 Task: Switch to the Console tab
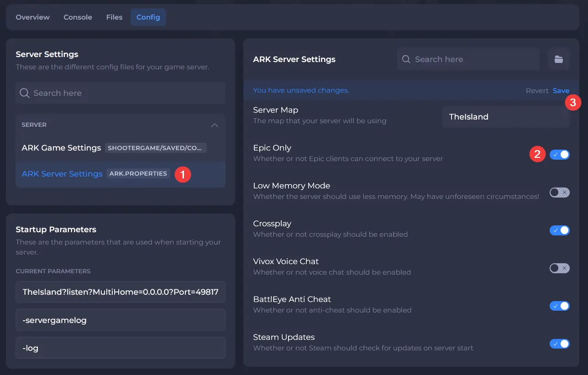(x=78, y=17)
